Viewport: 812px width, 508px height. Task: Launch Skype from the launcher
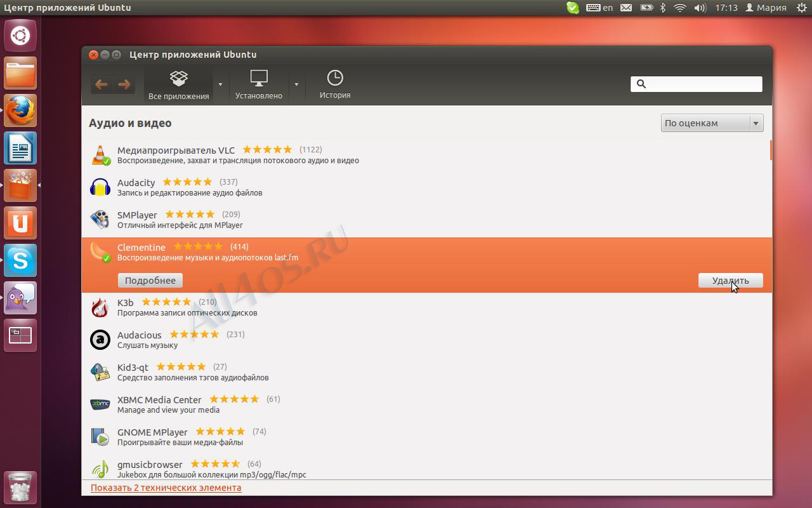20,260
